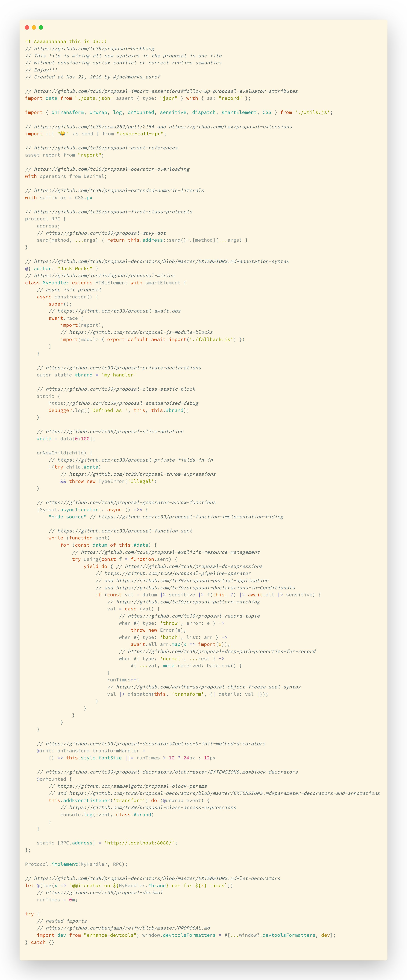Click the 'this.style.fontSize ||= runTimes' line
This screenshot has width=407, height=980.
pyautogui.click(x=132, y=758)
